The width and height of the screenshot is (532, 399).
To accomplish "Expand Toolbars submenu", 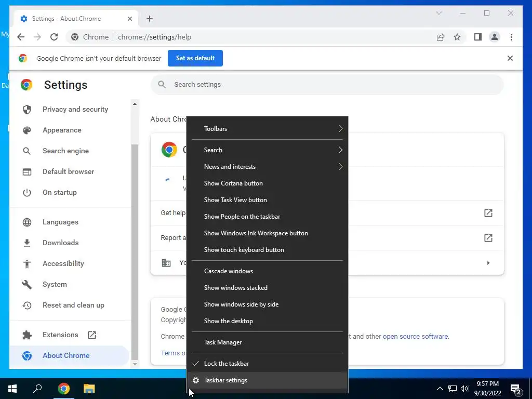I will coord(268,129).
